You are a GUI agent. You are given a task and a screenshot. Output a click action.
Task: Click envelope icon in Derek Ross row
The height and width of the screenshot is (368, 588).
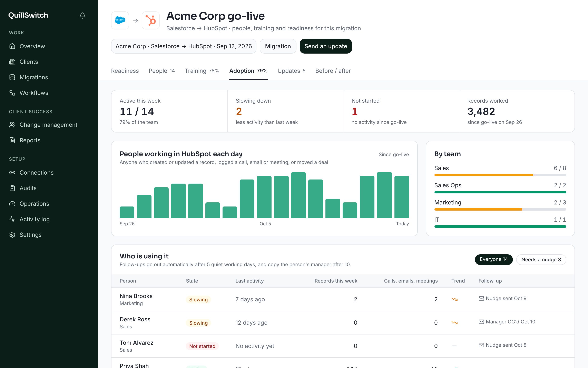(x=481, y=322)
